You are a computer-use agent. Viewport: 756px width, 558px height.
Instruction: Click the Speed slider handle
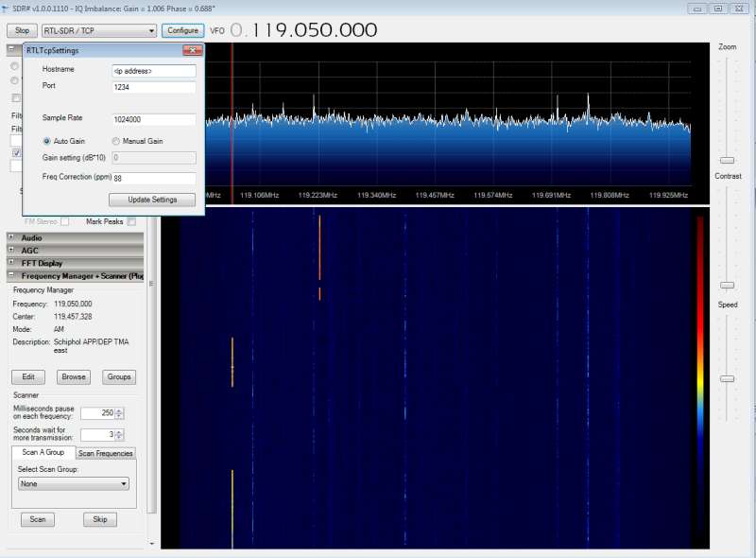(727, 379)
